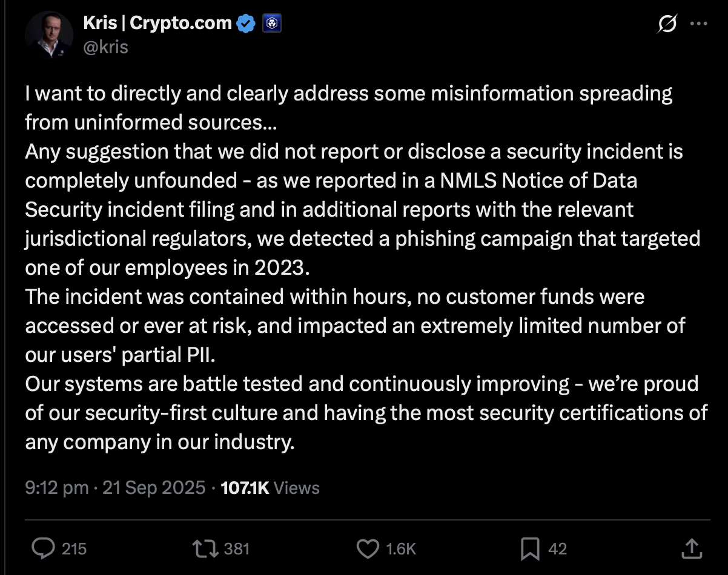Click the 215 replies count
Screen dimensions: 728x575
click(74, 548)
